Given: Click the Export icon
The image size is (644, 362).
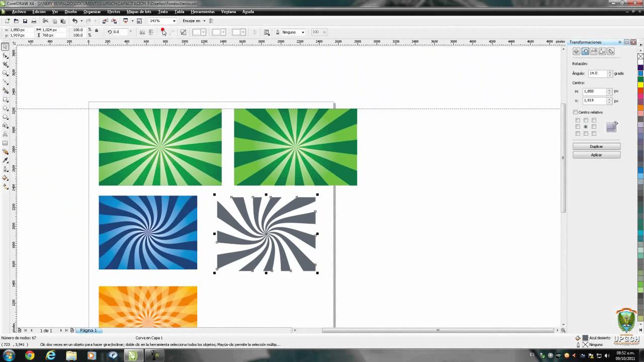Looking at the screenshot, I should click(x=114, y=21).
